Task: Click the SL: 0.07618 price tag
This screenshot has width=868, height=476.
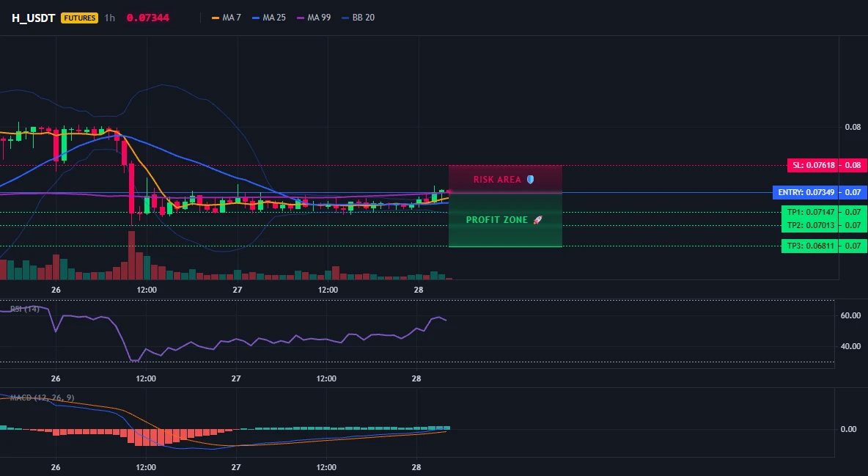Action: click(x=812, y=165)
